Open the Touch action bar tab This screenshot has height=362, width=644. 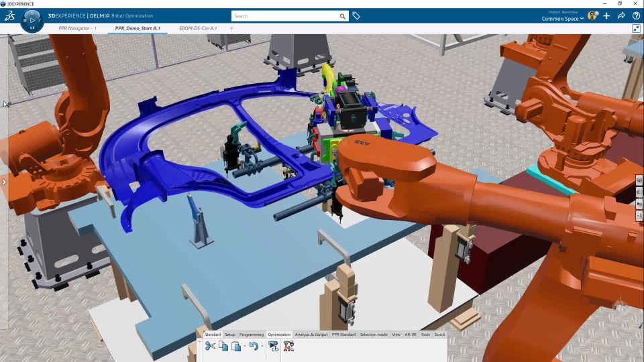click(x=439, y=335)
